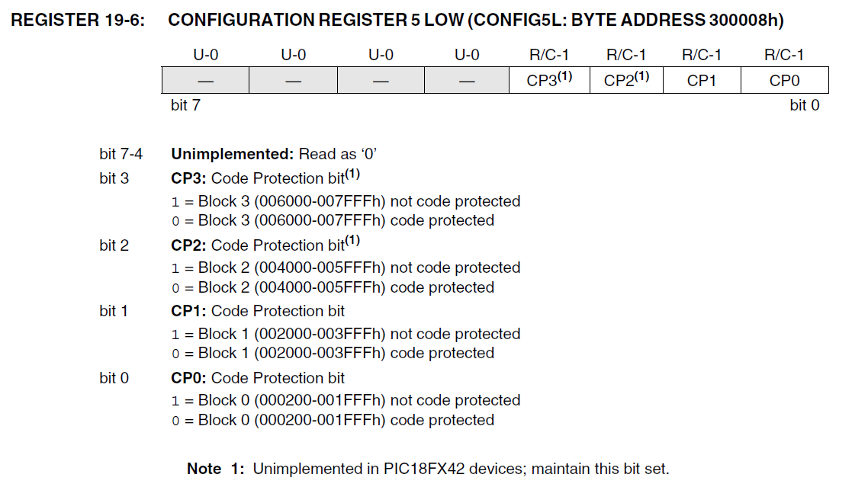Click the "bit 7-4" row label

pos(121,154)
